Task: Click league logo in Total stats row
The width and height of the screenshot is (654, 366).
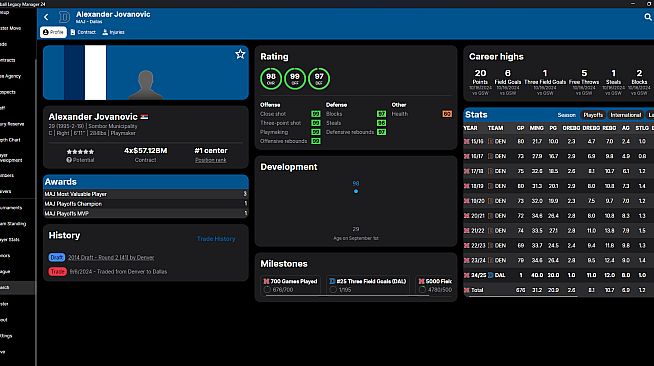Action: (x=467, y=290)
